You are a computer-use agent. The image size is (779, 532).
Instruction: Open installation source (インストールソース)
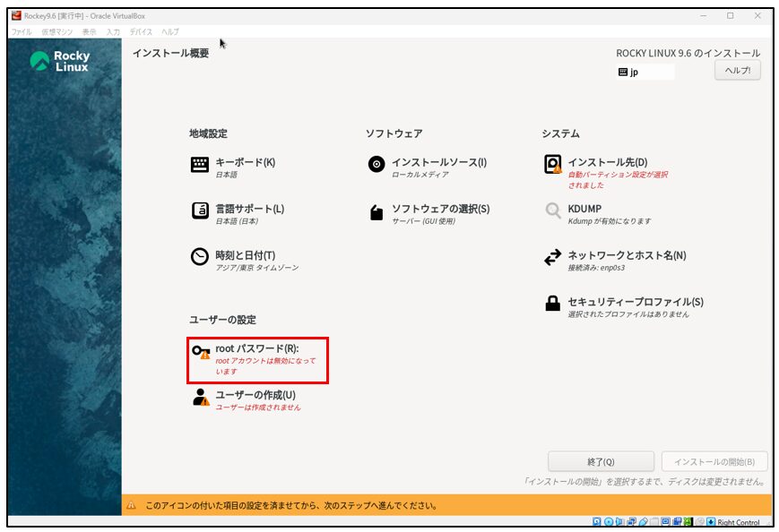(x=437, y=163)
